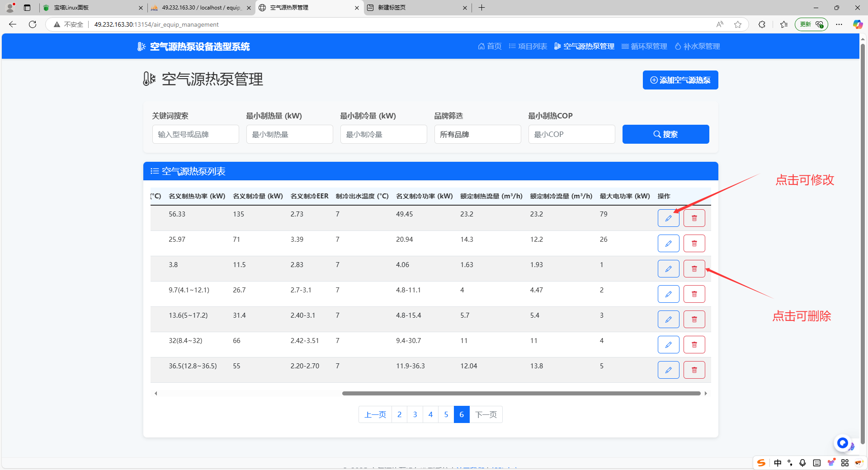
Task: Go to pagination page 3
Action: click(x=415, y=414)
